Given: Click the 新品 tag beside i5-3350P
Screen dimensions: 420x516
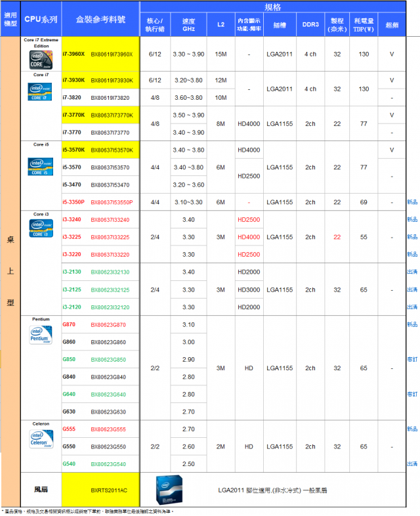Looking at the screenshot, I should pos(412,202).
